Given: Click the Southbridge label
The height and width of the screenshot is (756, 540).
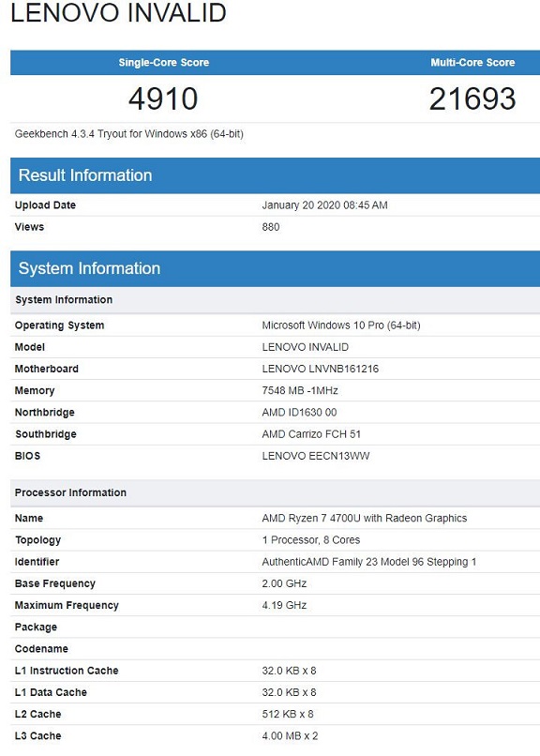Looking at the screenshot, I should pos(46,434).
